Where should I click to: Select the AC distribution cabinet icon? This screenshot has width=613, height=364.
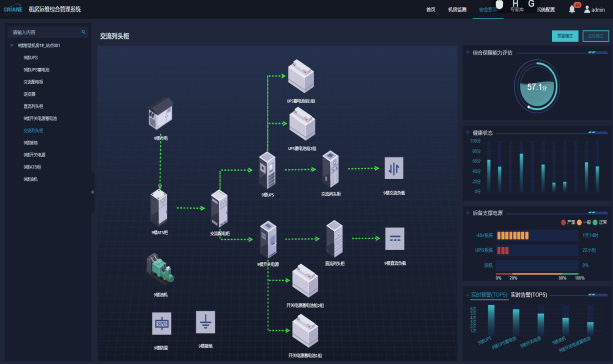click(219, 209)
